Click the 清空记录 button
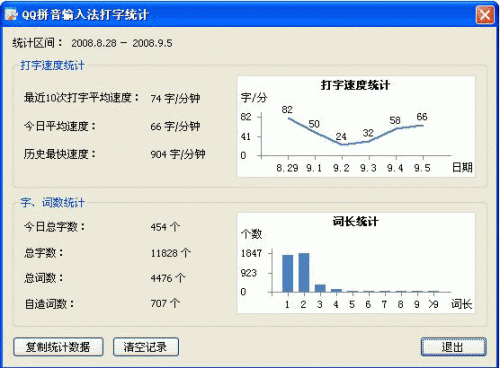The height and width of the screenshot is (368, 500). point(146,347)
